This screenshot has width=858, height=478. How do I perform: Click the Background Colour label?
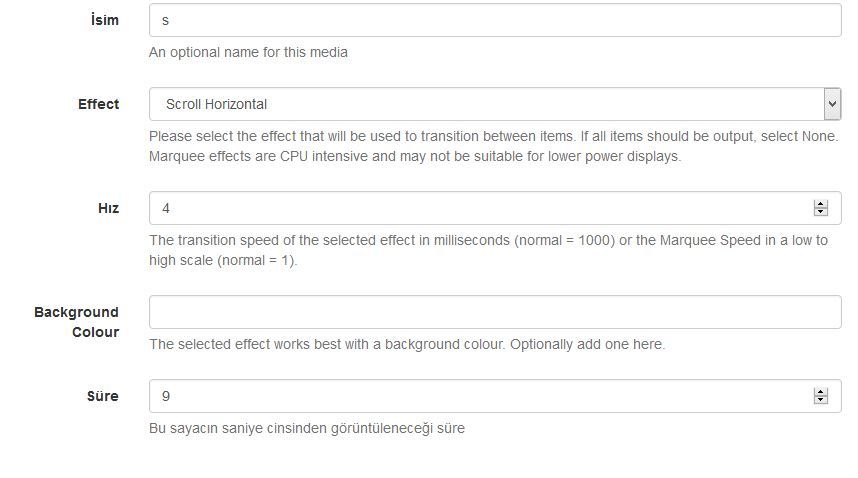(77, 322)
